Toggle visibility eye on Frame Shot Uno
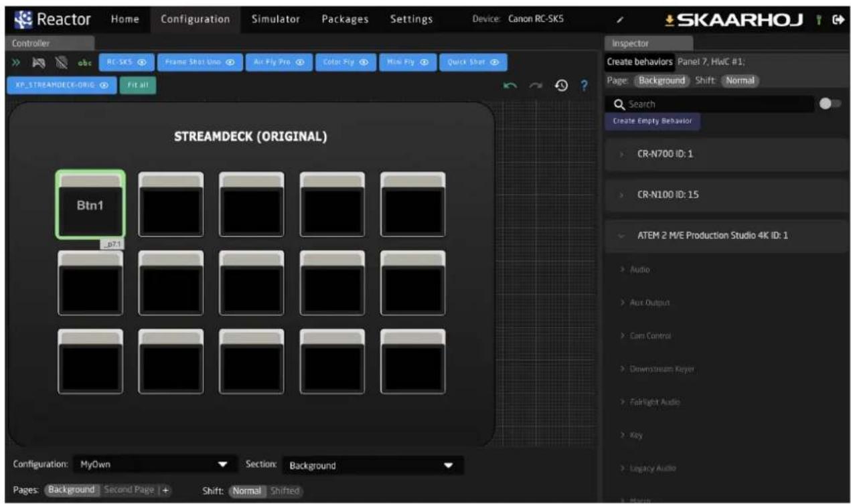The image size is (851, 504). (230, 62)
